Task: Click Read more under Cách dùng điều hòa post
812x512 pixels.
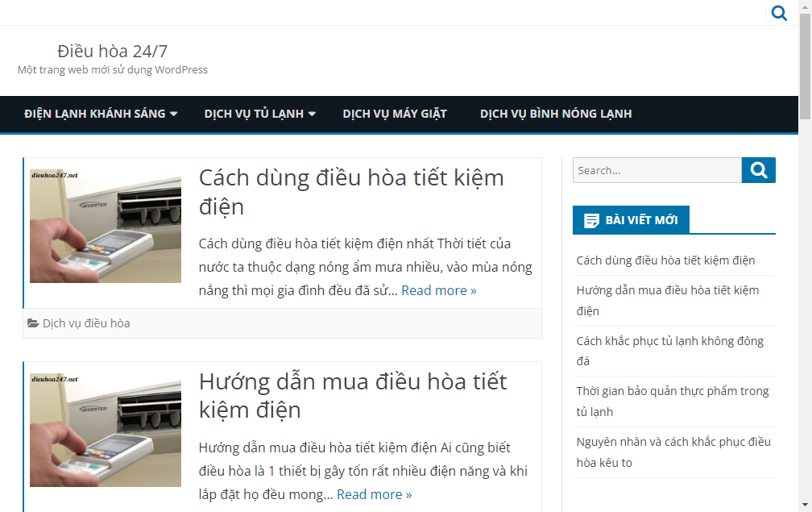Action: 438,291
